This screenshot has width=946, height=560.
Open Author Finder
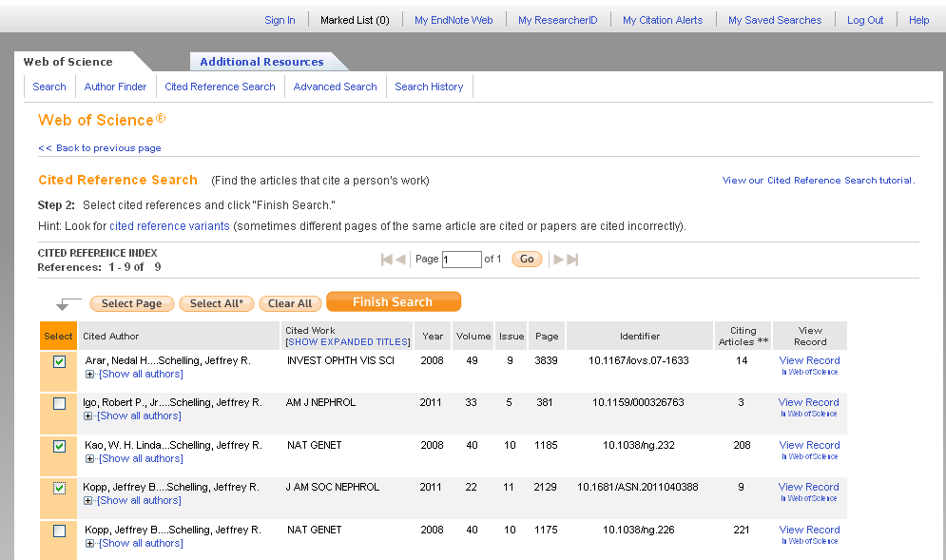click(115, 87)
